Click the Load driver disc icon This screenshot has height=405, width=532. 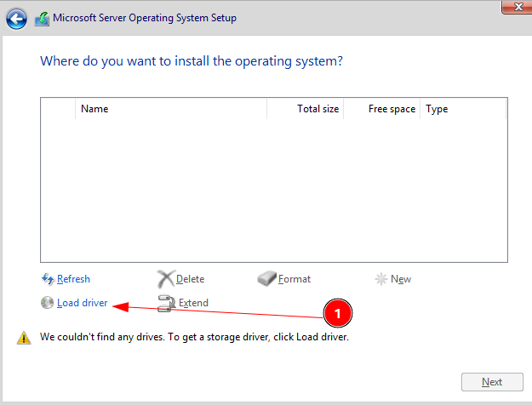click(x=47, y=303)
